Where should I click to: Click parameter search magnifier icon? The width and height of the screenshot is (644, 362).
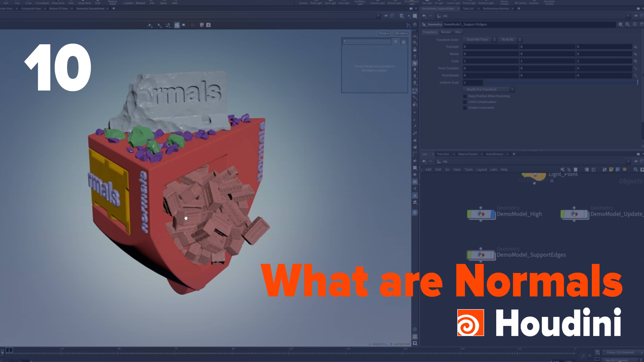coord(628,24)
